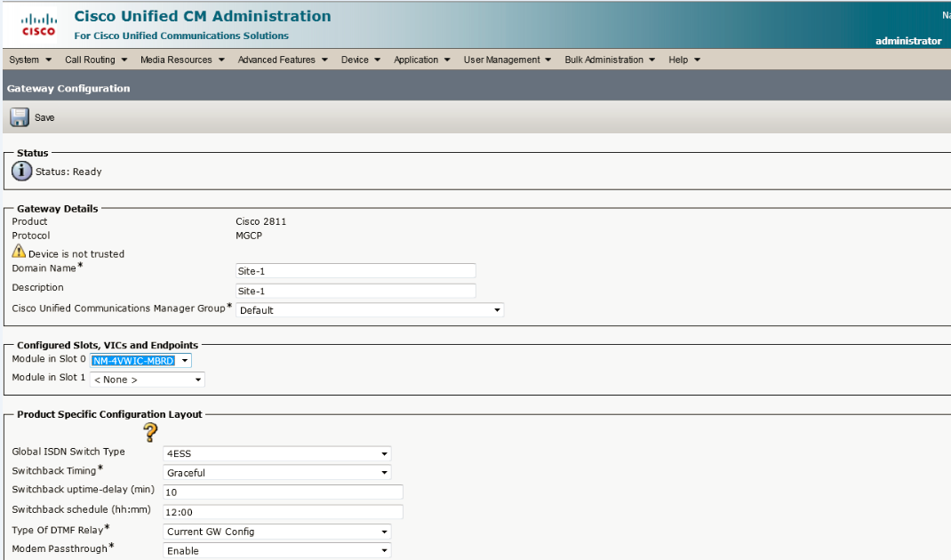Click 'For Cisco Unified Communications Solutions' subtitle
The height and width of the screenshot is (560, 951).
click(x=181, y=36)
